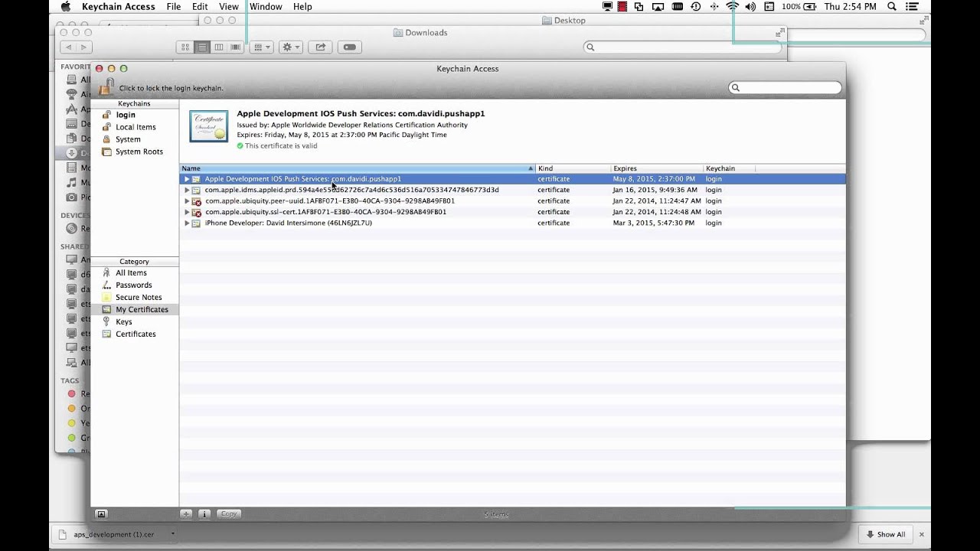This screenshot has width=980, height=551.
Task: Expand the com.apple.ubiquity.peer-uuid certificate row
Action: (x=186, y=201)
